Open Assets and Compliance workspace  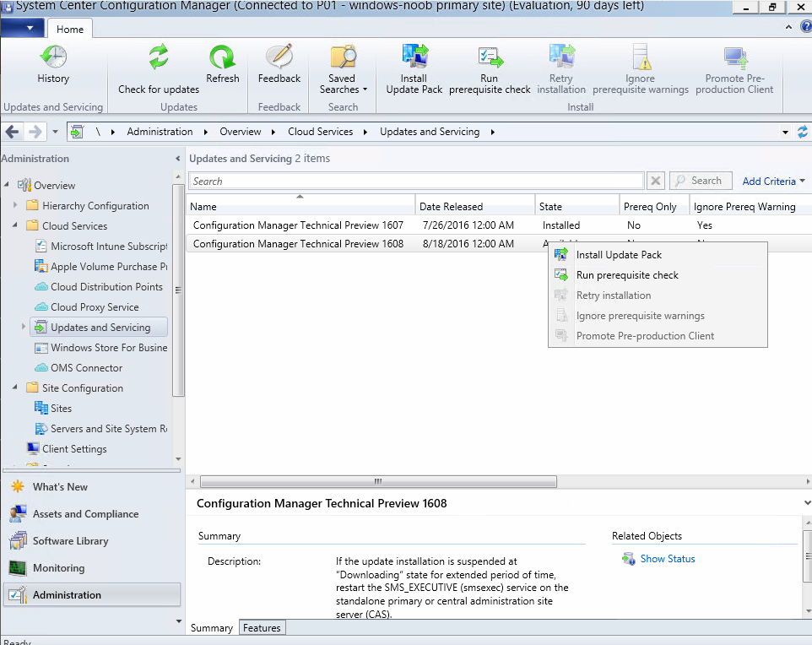coord(74,514)
